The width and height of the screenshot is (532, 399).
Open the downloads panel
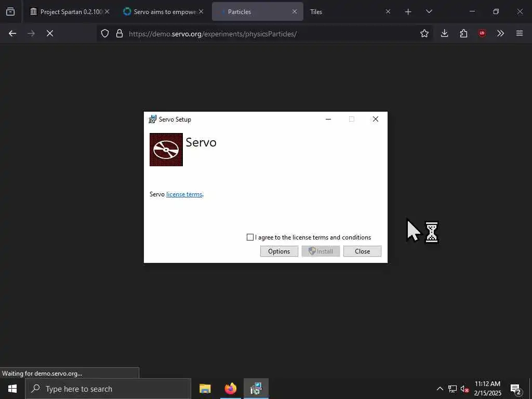(445, 33)
